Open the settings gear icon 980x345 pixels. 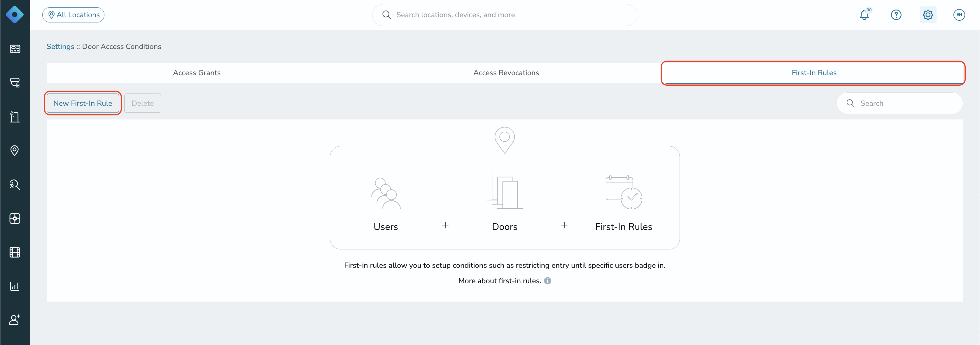click(928, 15)
